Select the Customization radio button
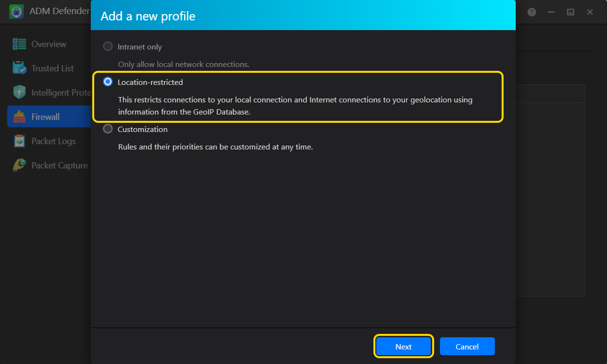The width and height of the screenshot is (607, 364). pos(108,129)
